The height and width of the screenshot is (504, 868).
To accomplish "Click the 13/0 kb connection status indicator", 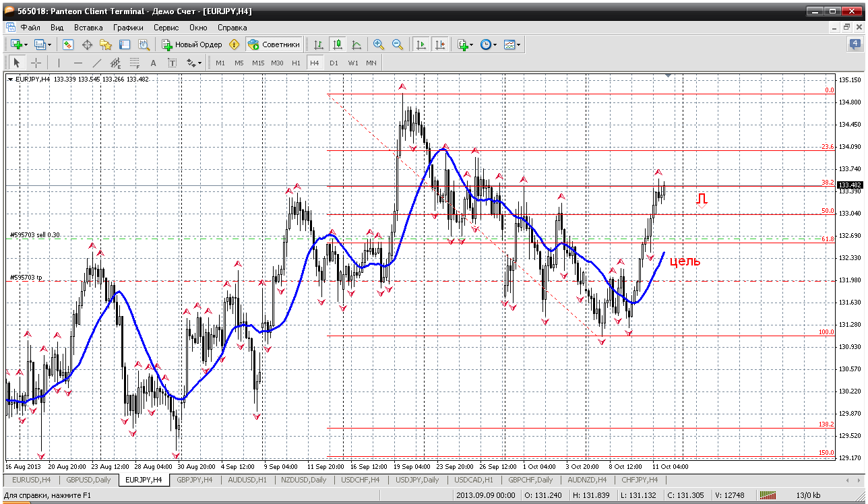I will tap(809, 495).
